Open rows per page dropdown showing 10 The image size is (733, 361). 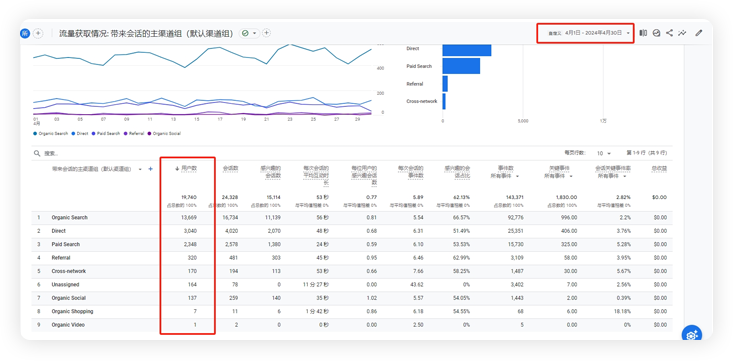click(604, 153)
